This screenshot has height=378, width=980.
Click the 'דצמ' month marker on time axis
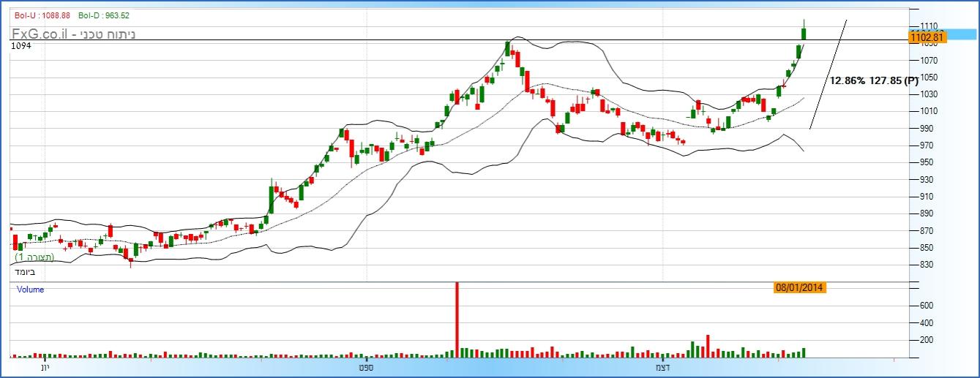click(x=662, y=367)
